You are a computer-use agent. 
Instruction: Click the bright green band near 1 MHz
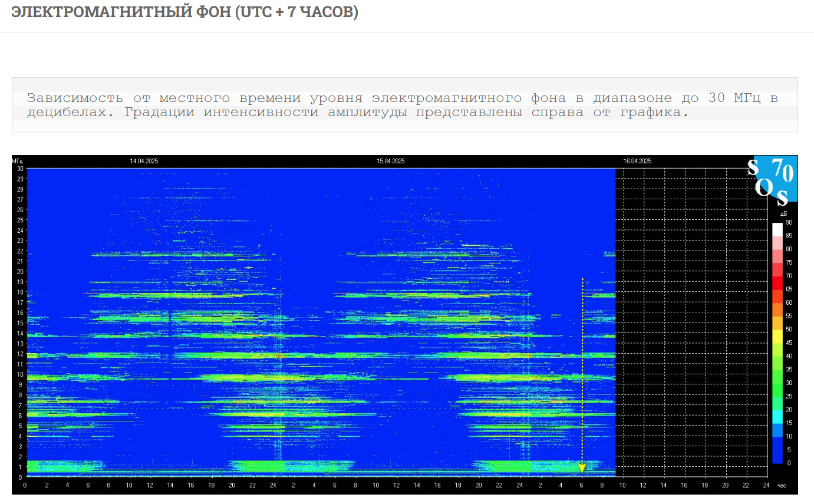point(259,466)
